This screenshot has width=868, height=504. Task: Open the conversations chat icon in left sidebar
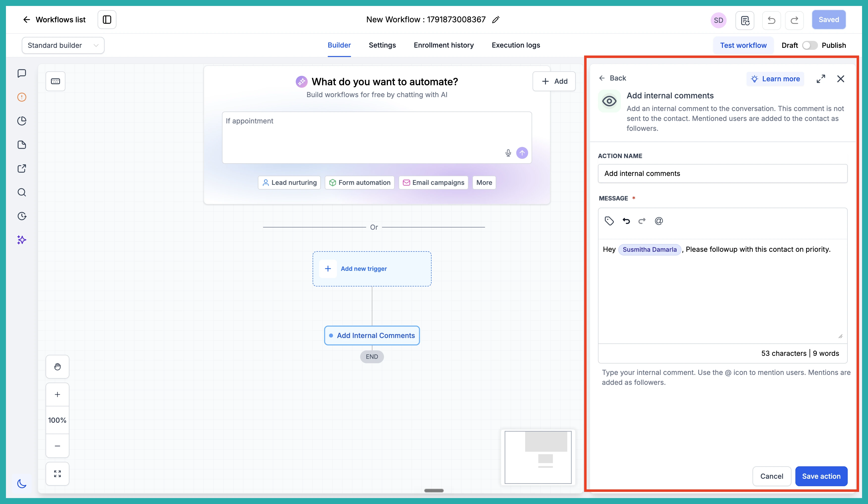[22, 73]
